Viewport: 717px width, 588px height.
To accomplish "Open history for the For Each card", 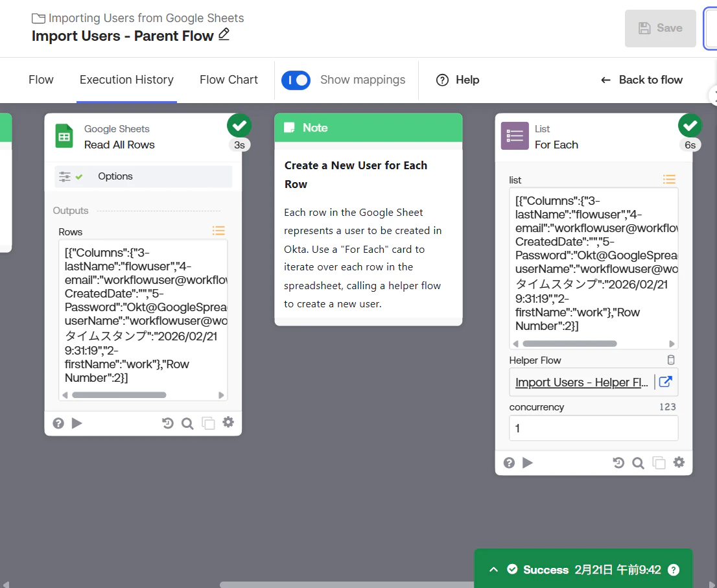I will click(618, 463).
